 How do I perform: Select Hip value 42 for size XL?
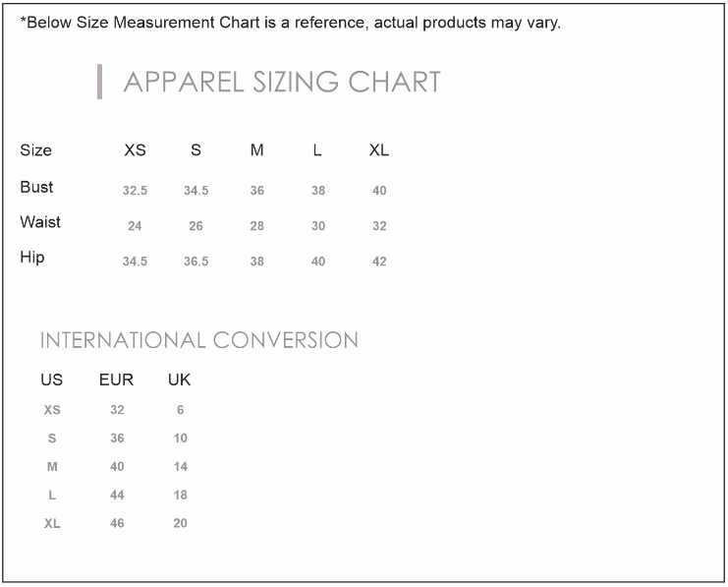[379, 262]
